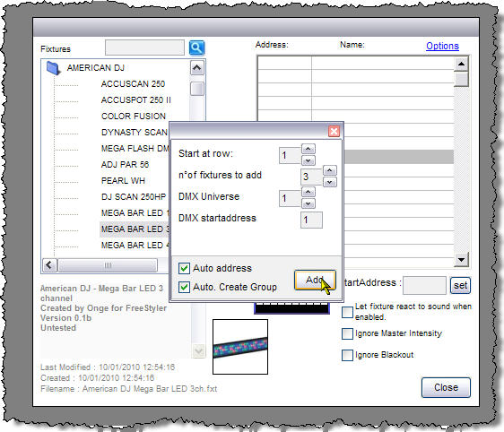Click the Mega Bar LED fixture thumbnail image

240,347
